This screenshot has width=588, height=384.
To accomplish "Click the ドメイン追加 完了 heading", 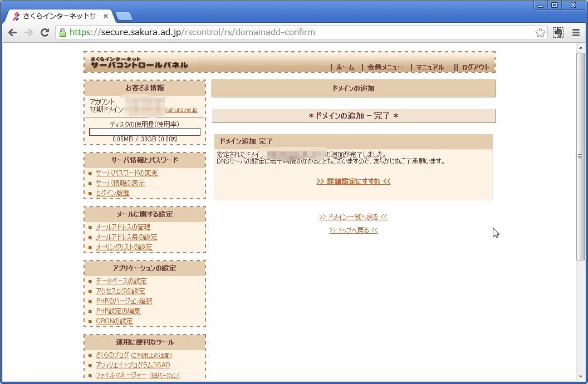I will (246, 141).
